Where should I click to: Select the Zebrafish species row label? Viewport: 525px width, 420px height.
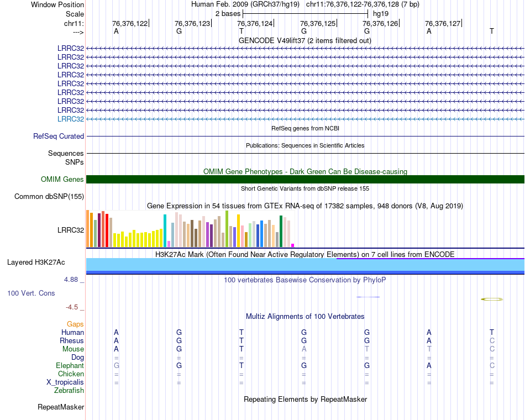click(x=69, y=390)
